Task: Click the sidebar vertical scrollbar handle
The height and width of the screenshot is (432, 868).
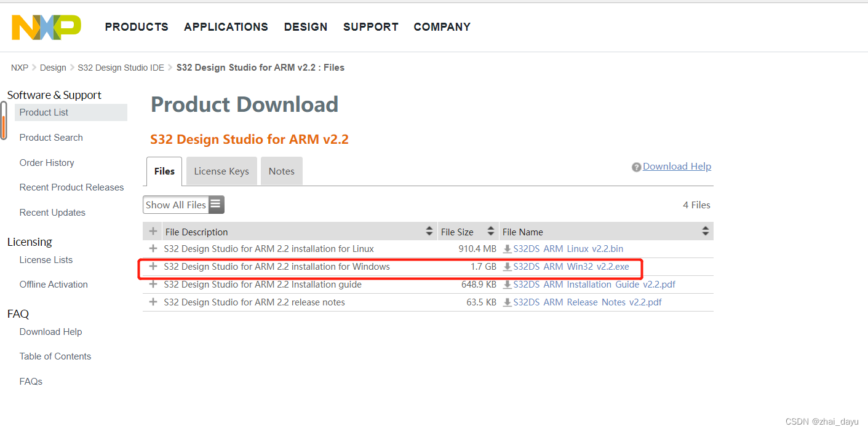Action: click(4, 120)
